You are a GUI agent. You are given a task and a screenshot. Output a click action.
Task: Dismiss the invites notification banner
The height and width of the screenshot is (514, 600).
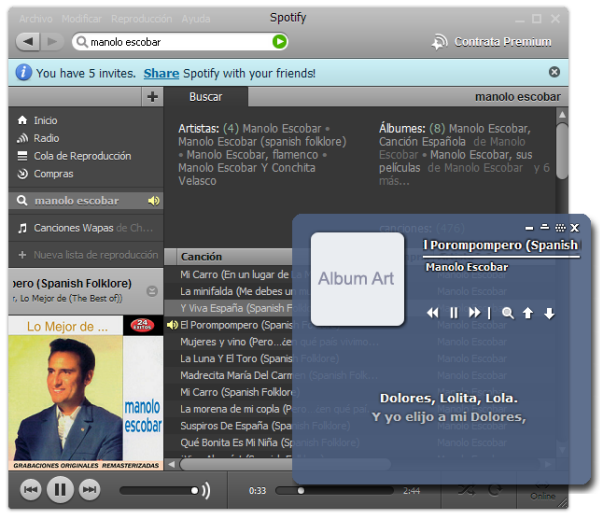point(554,72)
